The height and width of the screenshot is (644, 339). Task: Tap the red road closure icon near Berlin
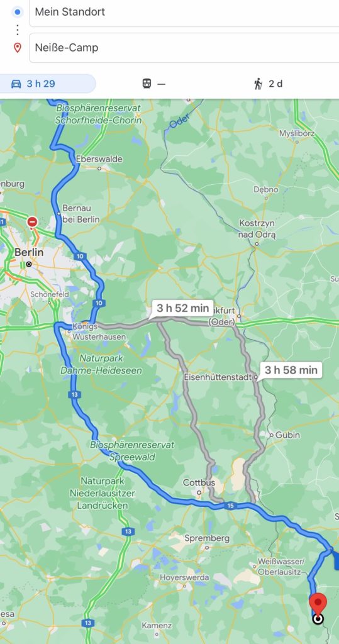coord(32,222)
